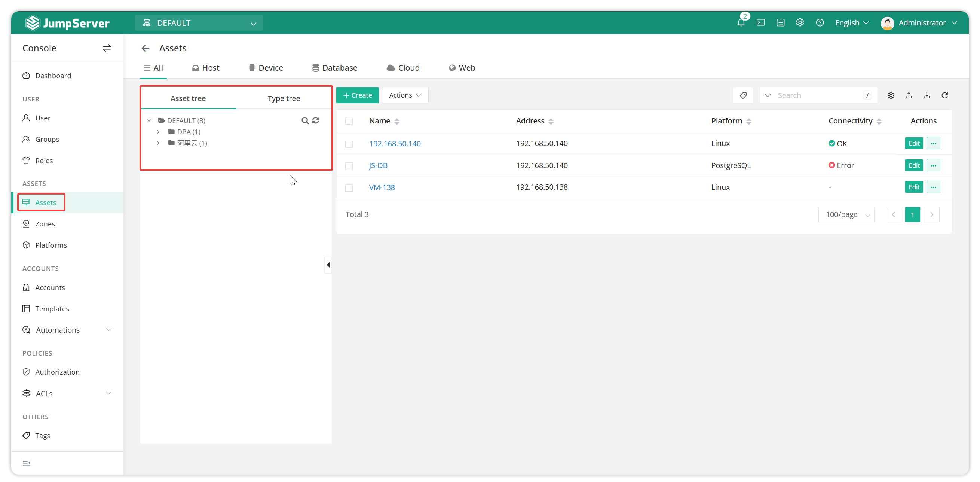
Task: Edit the JS-DB asset
Action: 914,165
